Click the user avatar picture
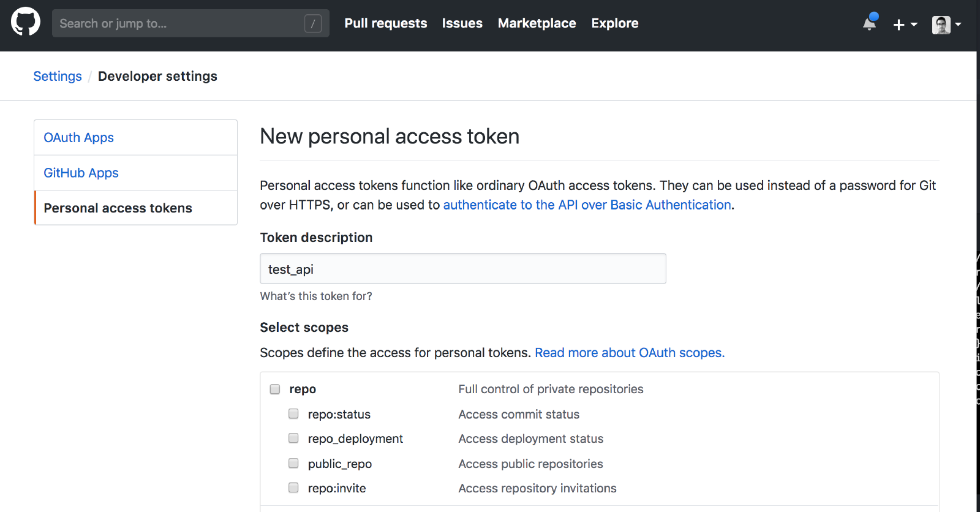 pos(941,24)
